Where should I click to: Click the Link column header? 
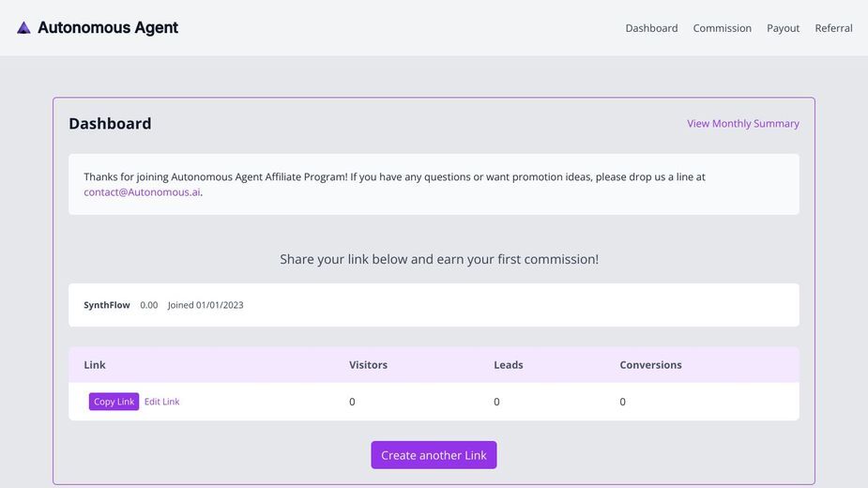coord(95,365)
